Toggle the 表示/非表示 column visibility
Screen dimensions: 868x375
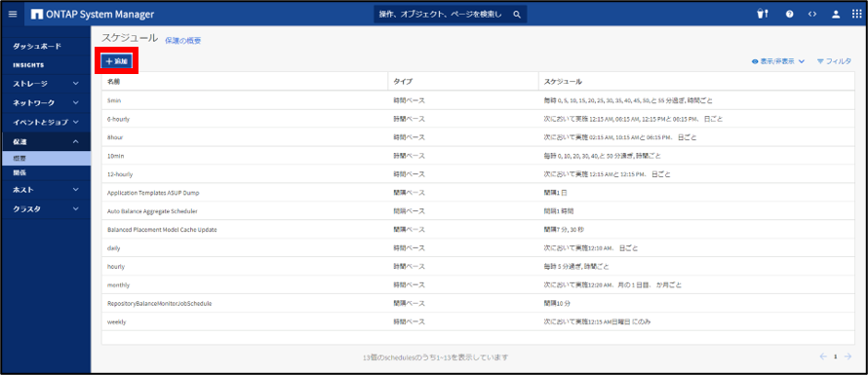777,61
